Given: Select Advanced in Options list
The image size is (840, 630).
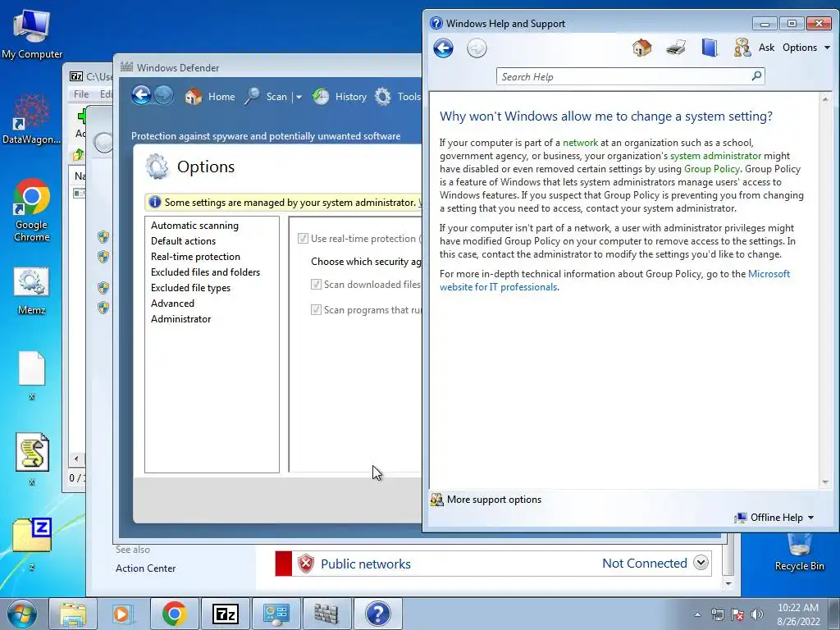Looking at the screenshot, I should click(172, 304).
